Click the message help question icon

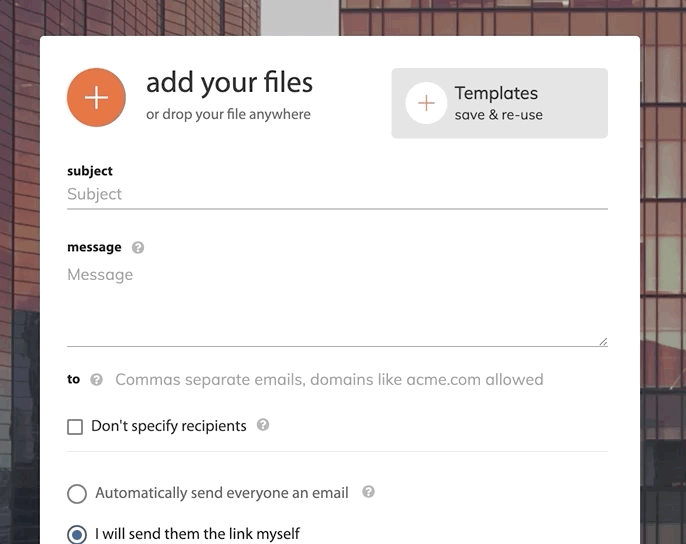pyautogui.click(x=138, y=248)
